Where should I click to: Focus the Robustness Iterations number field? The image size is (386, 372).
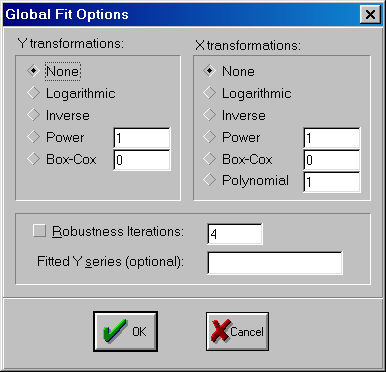[235, 234]
